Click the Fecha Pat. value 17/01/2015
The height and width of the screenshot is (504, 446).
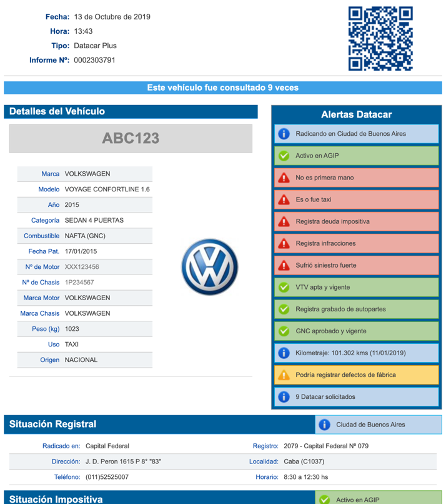coord(81,251)
